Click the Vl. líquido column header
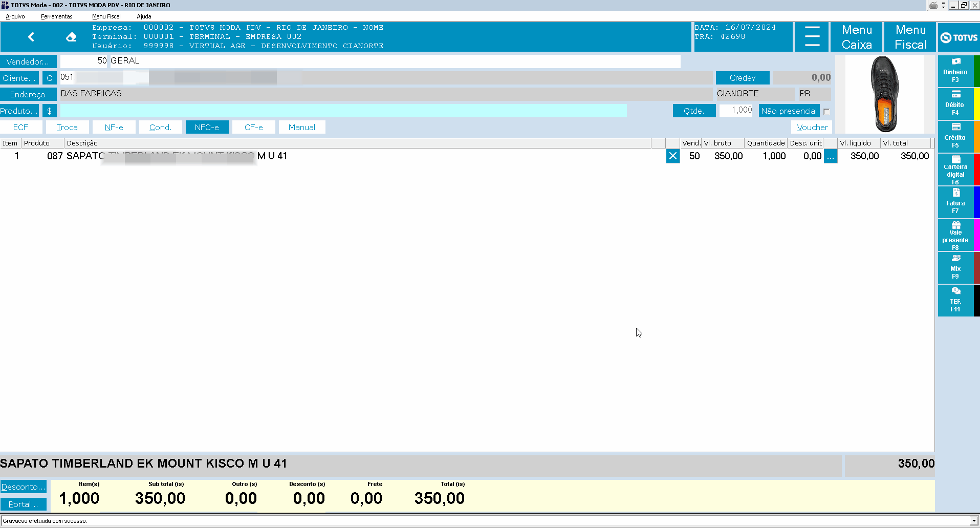Image resolution: width=980 pixels, height=528 pixels. 859,143
